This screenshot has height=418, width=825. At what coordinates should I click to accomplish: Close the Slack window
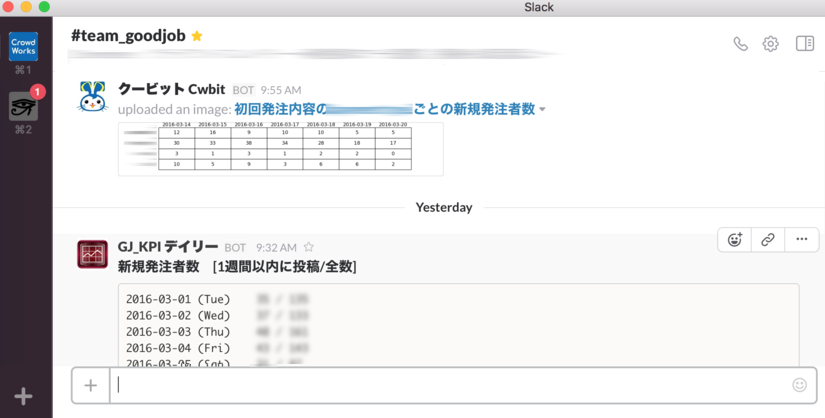(8, 7)
